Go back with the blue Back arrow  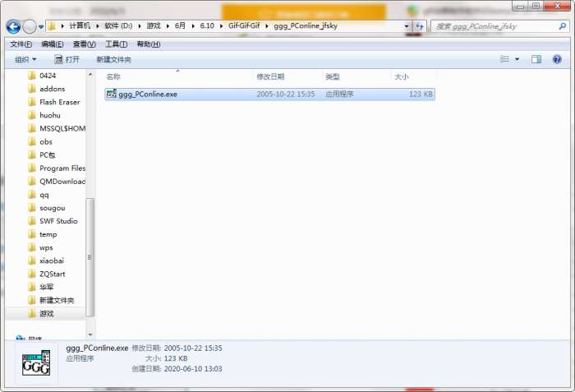tap(14, 26)
